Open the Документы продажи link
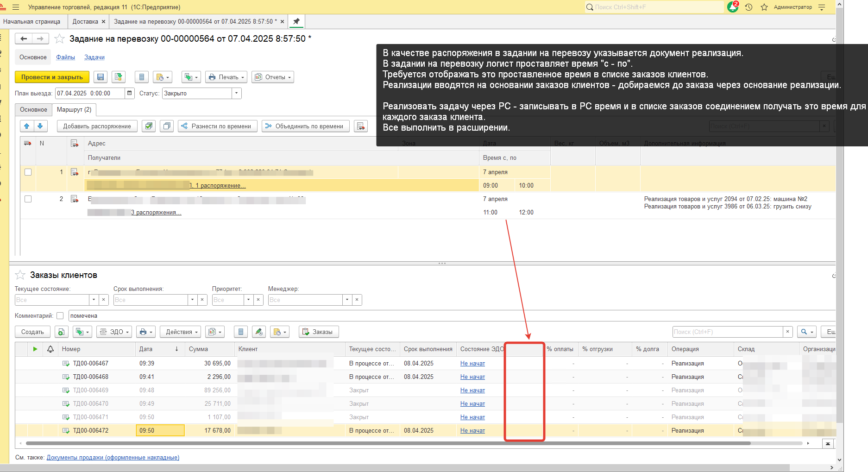868x472 pixels. coord(113,458)
